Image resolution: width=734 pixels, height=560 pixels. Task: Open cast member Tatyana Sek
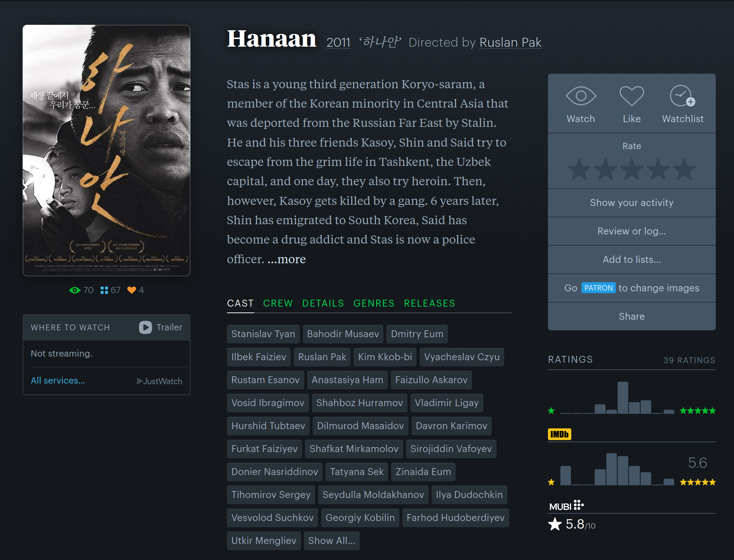point(357,472)
